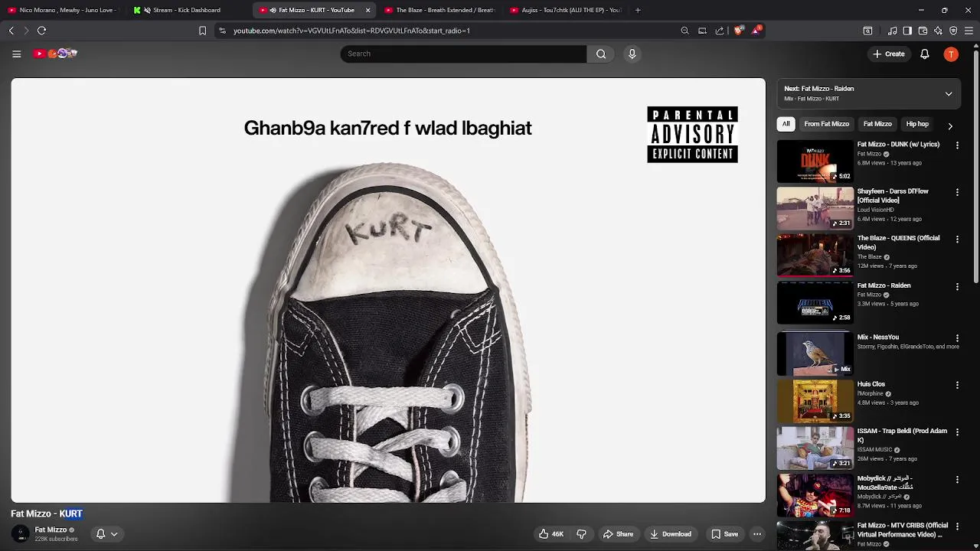Viewport: 980px width, 551px height.
Task: Select the Fat Mizzo filter chip
Action: tap(877, 124)
